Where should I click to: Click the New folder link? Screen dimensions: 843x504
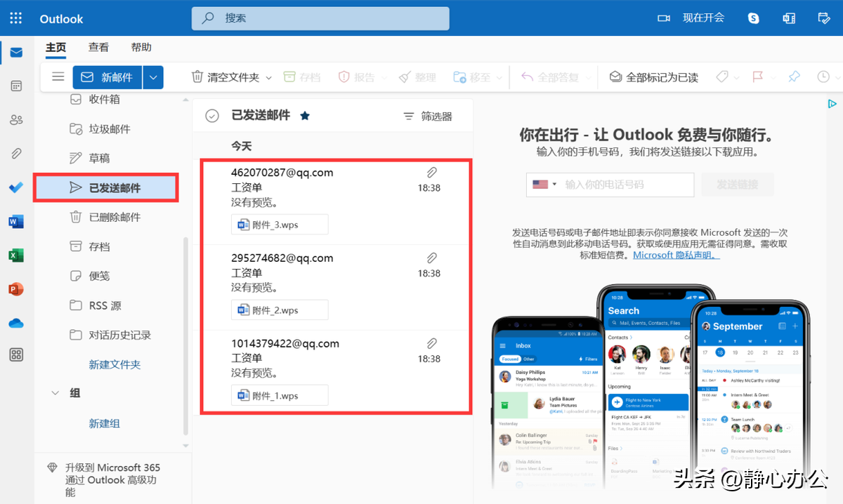coord(115,365)
